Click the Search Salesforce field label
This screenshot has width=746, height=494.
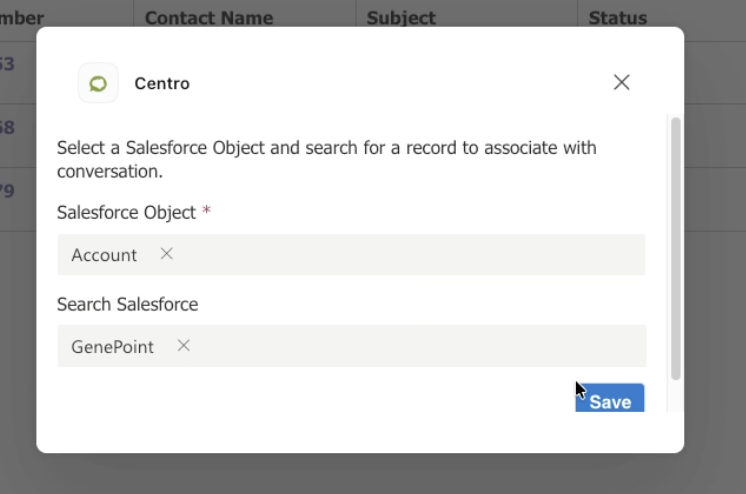click(x=128, y=304)
